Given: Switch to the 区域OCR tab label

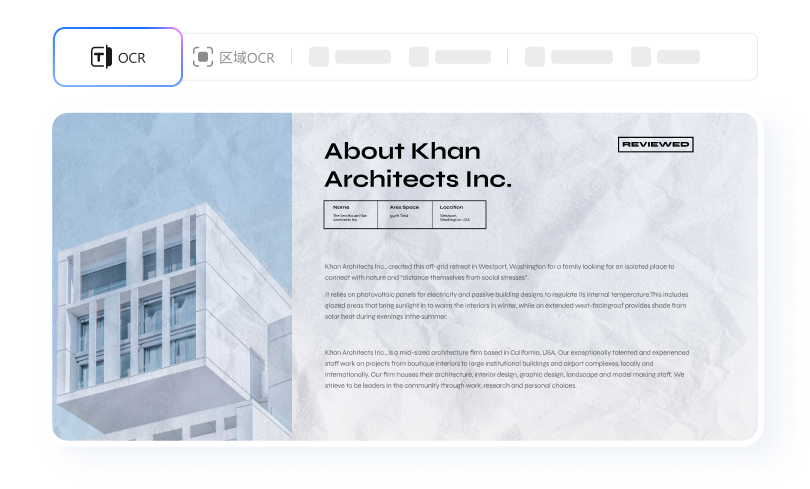Looking at the screenshot, I should click(x=246, y=57).
